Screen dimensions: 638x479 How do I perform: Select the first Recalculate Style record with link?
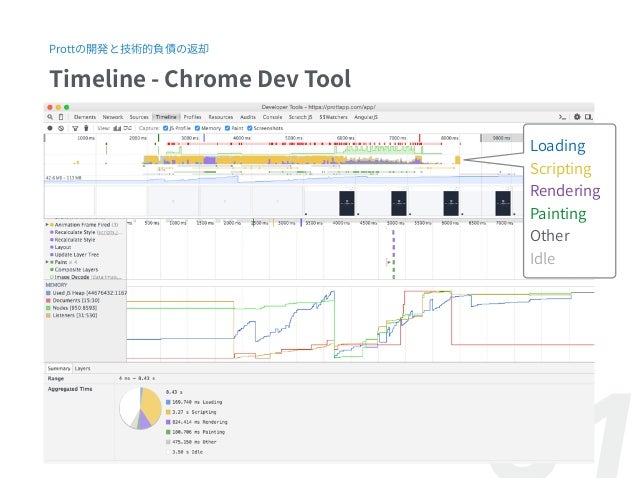coord(85,232)
